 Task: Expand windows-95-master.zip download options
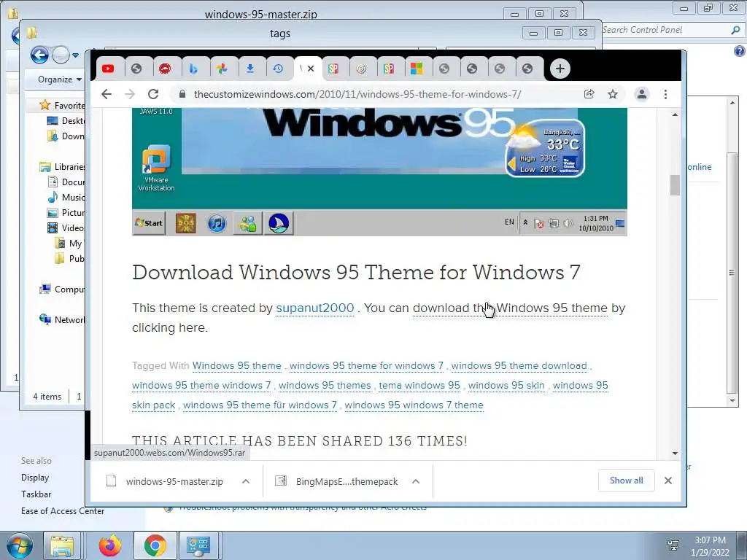click(x=246, y=481)
